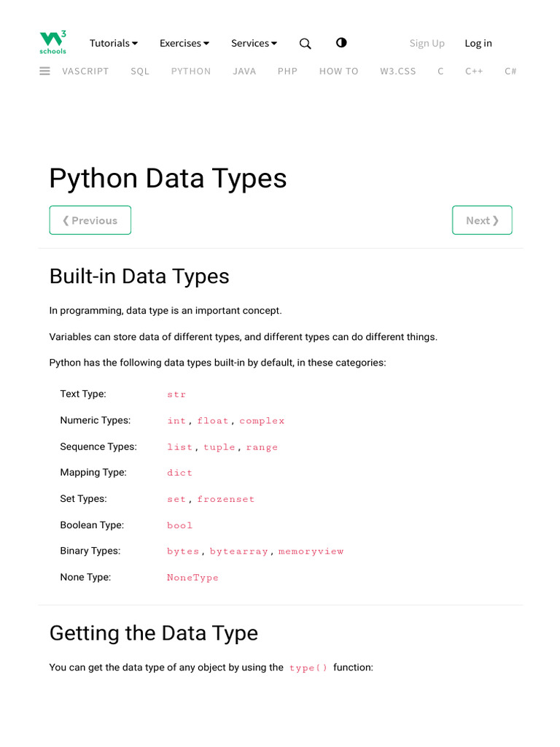Open the C++ tutorial tab
Screen dimensions: 560x747
474,71
